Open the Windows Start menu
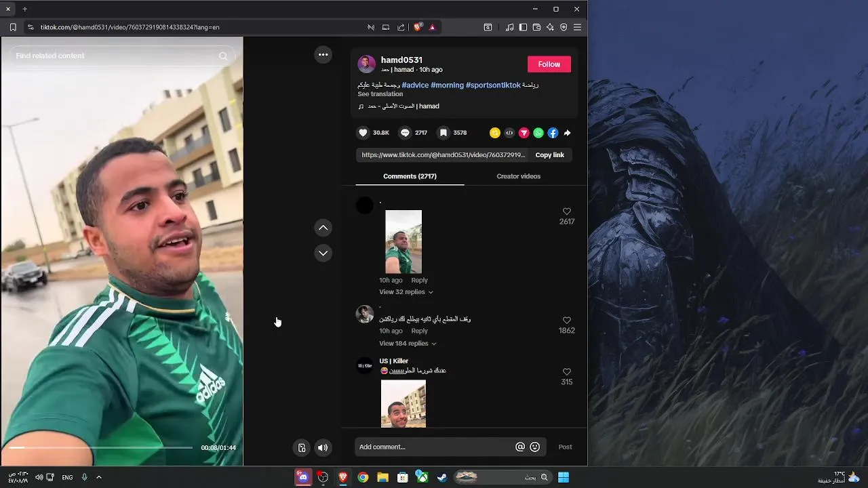The image size is (868, 488). coord(564,477)
